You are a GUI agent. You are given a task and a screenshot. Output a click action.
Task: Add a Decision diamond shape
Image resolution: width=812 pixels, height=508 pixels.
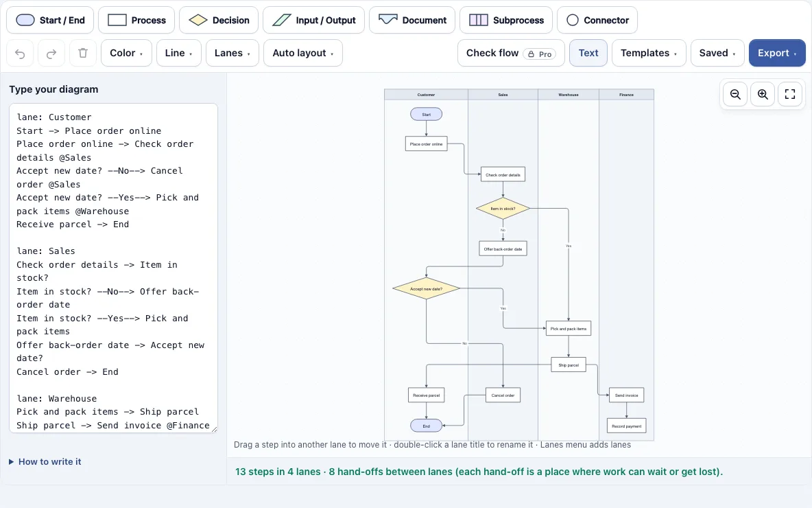click(219, 20)
